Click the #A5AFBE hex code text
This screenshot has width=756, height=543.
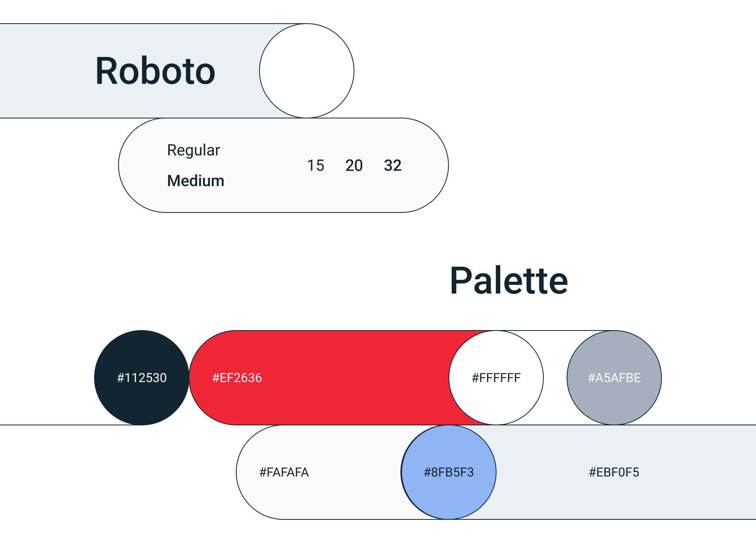pos(614,378)
